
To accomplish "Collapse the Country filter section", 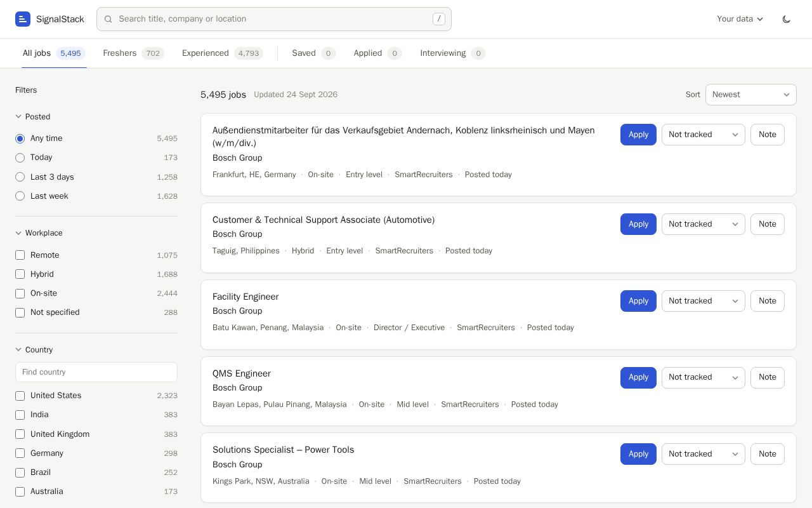I will pyautogui.click(x=34, y=350).
